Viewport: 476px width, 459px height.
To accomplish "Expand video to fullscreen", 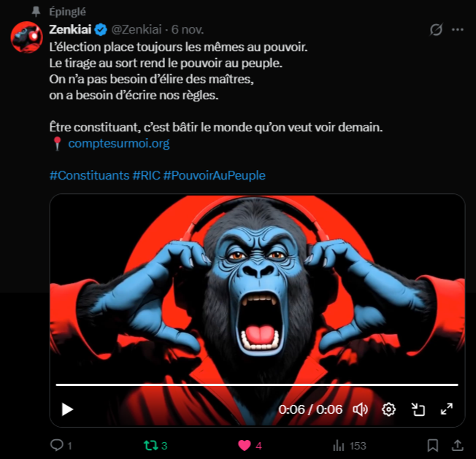I will click(x=447, y=409).
